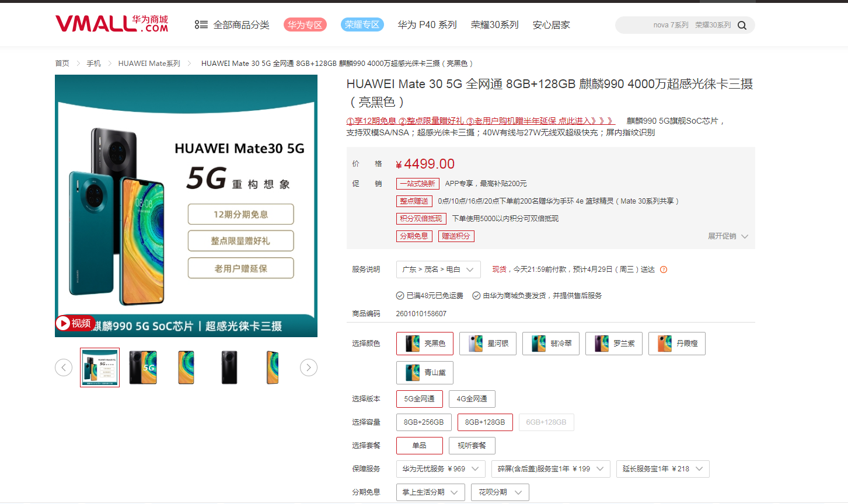The image size is (848, 504).
Task: Choose the 青山黛 color option
Action: pyautogui.click(x=425, y=373)
